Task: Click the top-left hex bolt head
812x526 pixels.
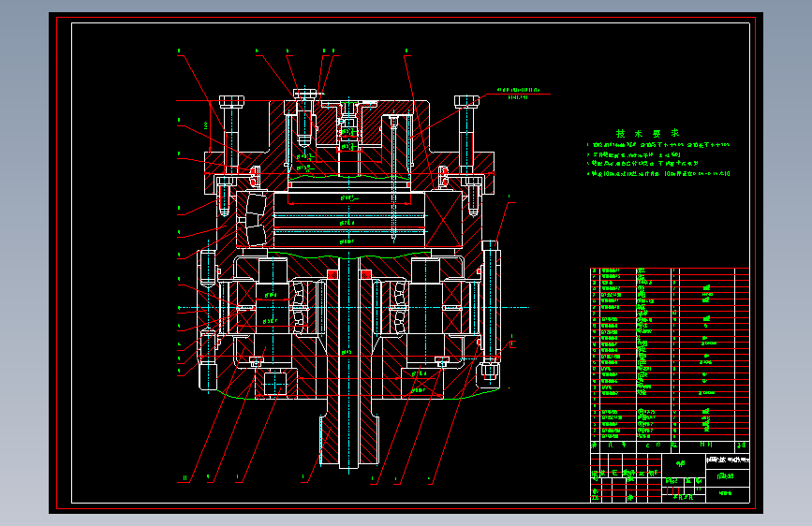Action: pyautogui.click(x=229, y=101)
